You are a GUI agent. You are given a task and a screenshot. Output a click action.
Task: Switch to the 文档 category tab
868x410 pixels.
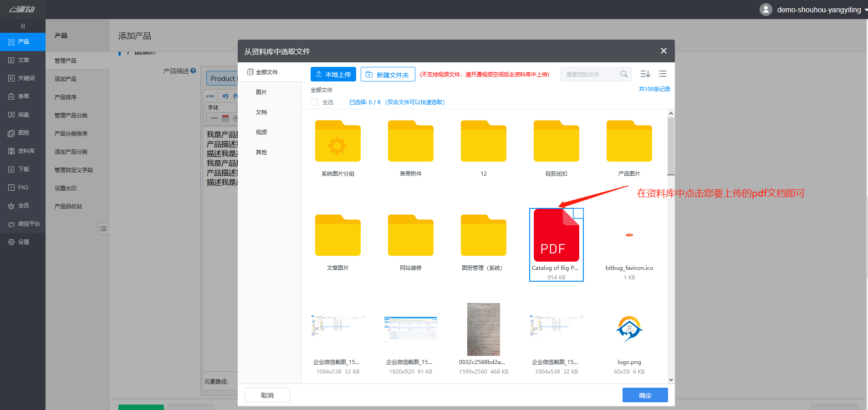click(x=261, y=112)
